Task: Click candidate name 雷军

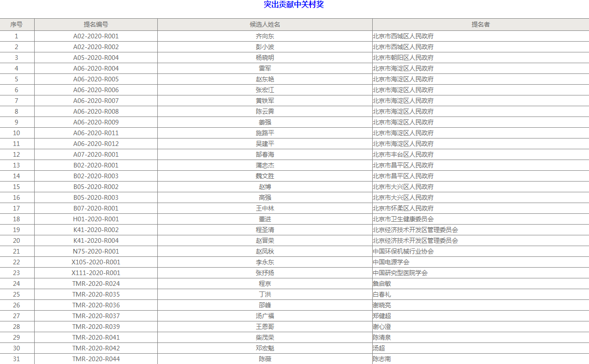Action: pos(265,68)
